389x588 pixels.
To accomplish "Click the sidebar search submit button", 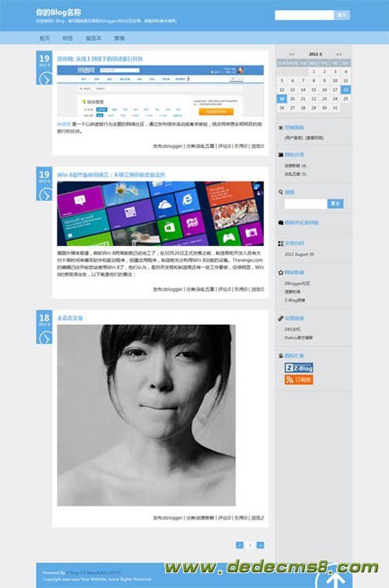I will coord(335,203).
